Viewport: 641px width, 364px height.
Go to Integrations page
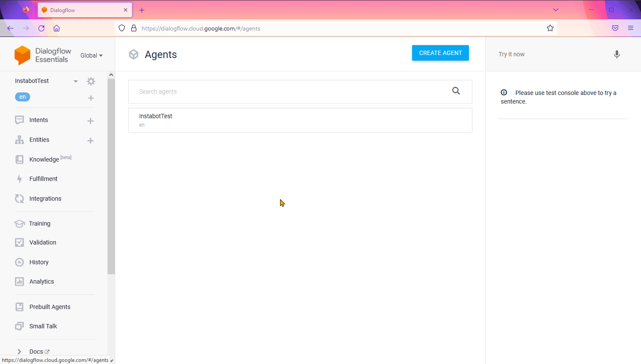click(45, 199)
